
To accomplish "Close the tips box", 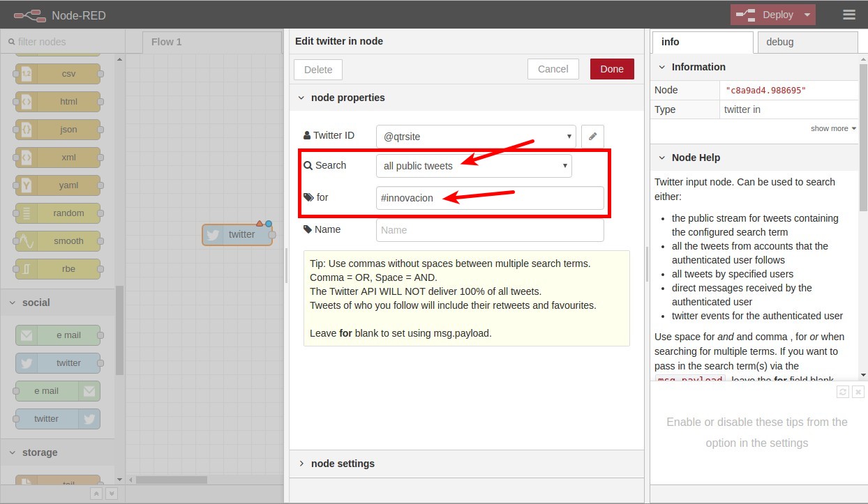I will (x=858, y=392).
